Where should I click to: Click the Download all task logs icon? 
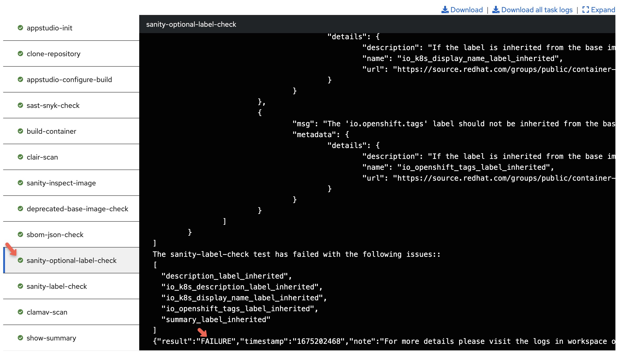click(x=495, y=10)
